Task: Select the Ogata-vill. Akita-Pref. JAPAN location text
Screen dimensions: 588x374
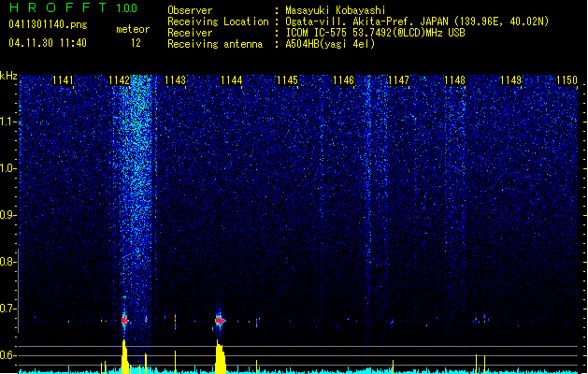Action: [x=417, y=22]
